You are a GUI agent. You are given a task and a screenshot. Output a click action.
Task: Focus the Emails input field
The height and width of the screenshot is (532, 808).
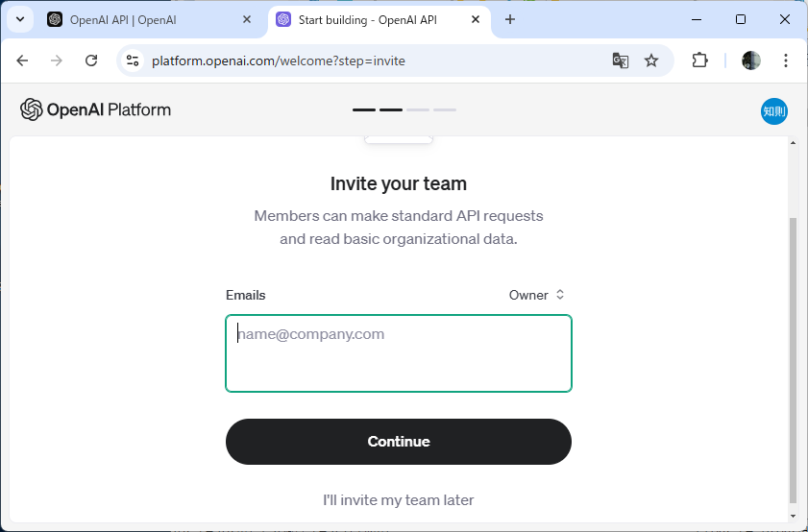coord(399,353)
